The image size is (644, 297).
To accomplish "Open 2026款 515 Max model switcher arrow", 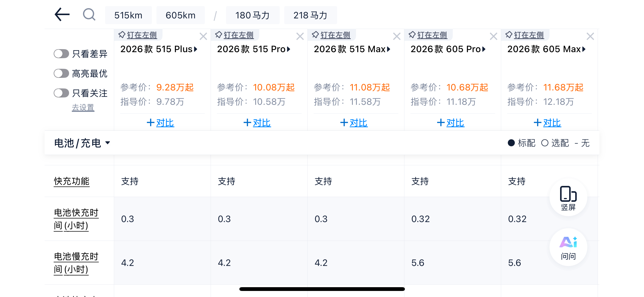I will tap(389, 49).
